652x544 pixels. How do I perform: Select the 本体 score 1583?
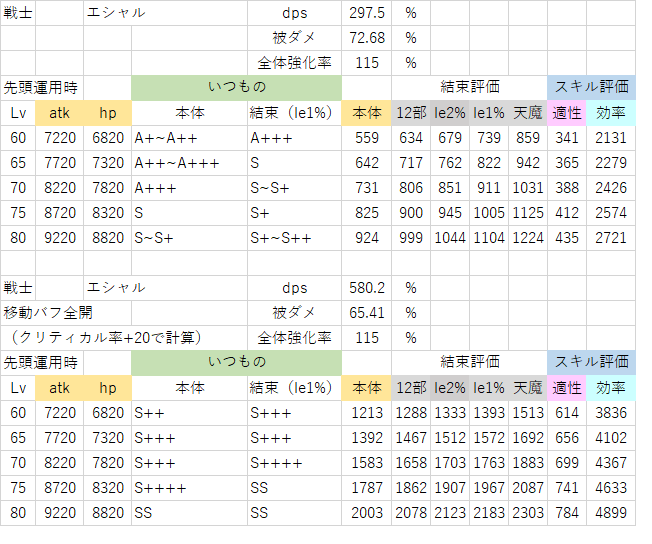pos(366,463)
